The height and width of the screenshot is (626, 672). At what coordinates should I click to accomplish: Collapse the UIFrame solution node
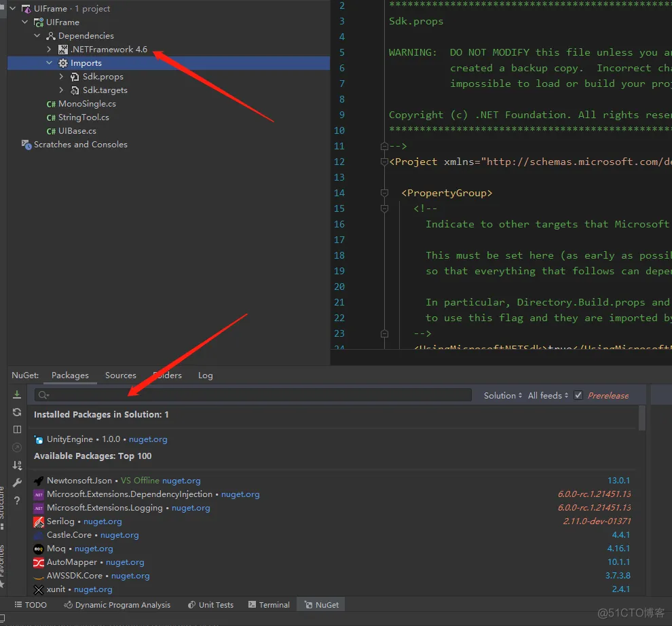tap(13, 8)
